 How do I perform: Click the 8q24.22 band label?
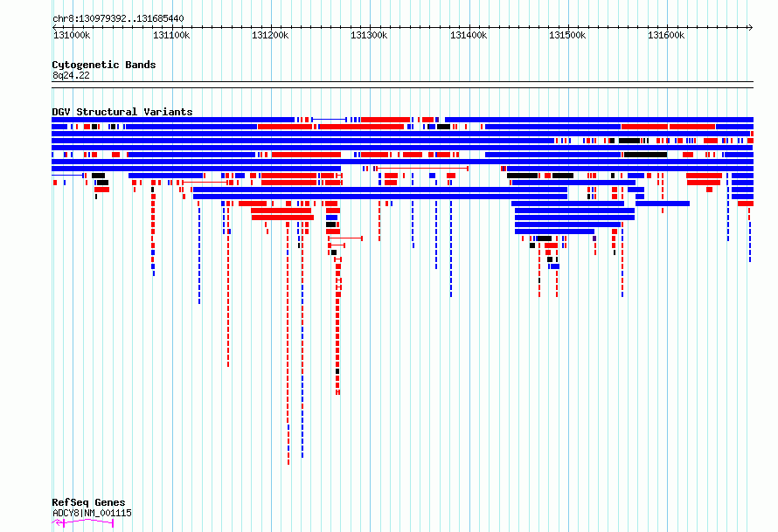(71, 75)
